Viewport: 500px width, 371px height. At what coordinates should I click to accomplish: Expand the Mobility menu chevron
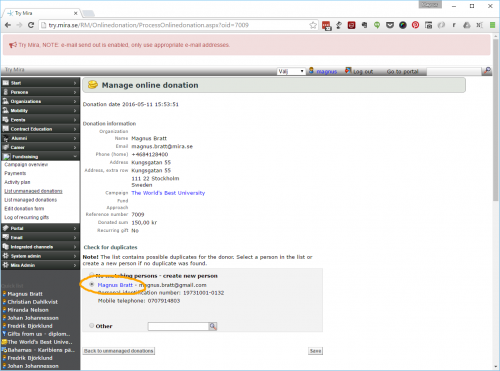click(x=75, y=110)
